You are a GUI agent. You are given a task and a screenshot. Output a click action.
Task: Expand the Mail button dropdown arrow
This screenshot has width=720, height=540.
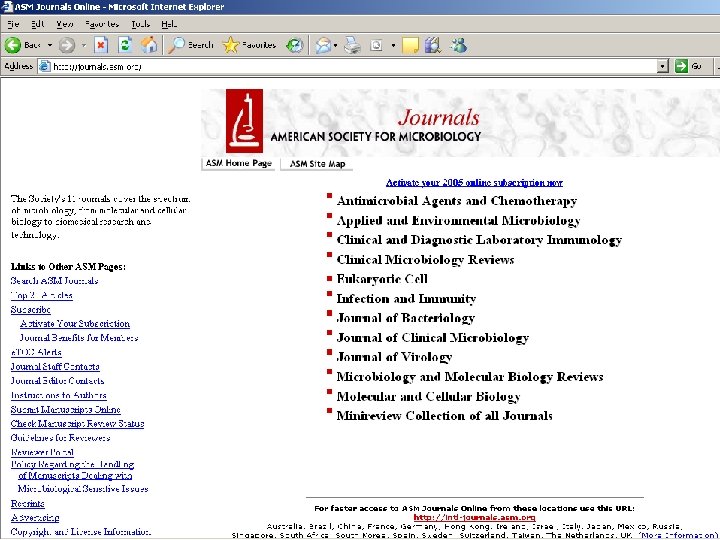[336, 45]
